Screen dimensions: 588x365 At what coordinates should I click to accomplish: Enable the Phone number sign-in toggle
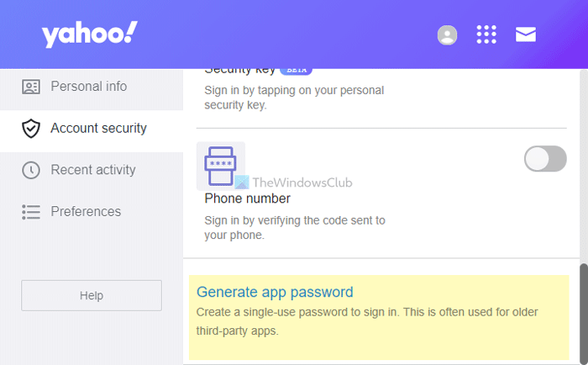click(x=545, y=159)
